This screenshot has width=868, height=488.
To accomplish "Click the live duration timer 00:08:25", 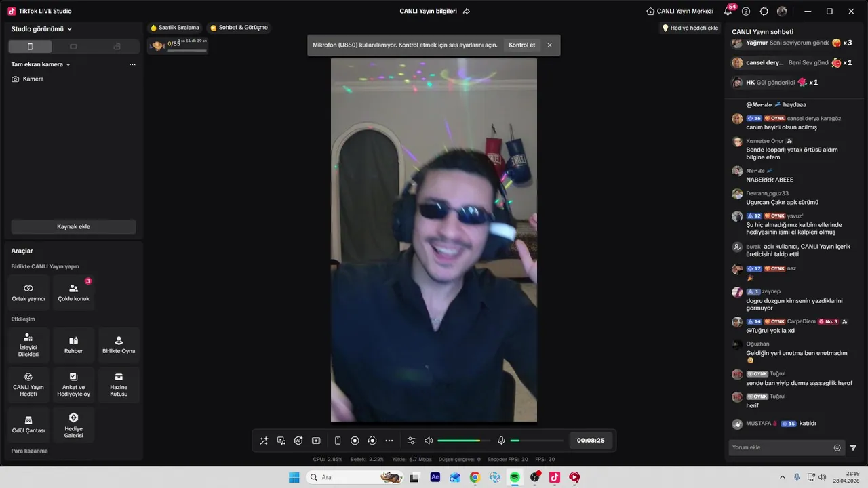I will 591,441.
